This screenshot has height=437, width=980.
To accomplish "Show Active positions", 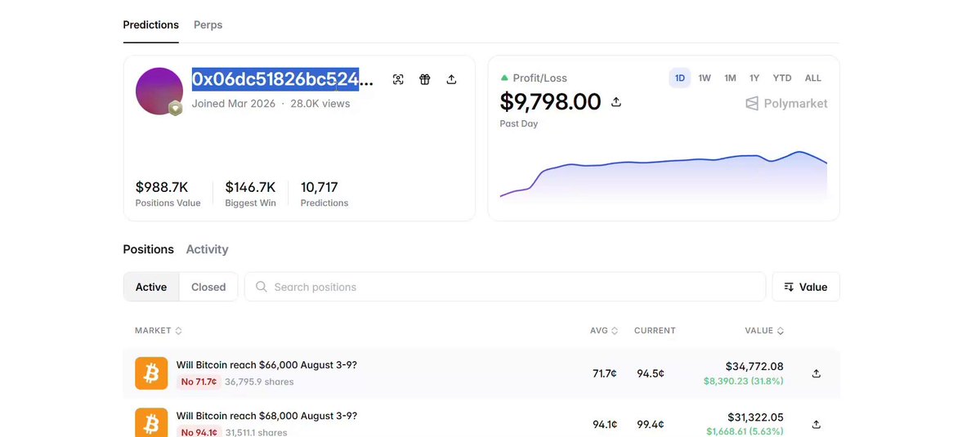I will (x=151, y=288).
